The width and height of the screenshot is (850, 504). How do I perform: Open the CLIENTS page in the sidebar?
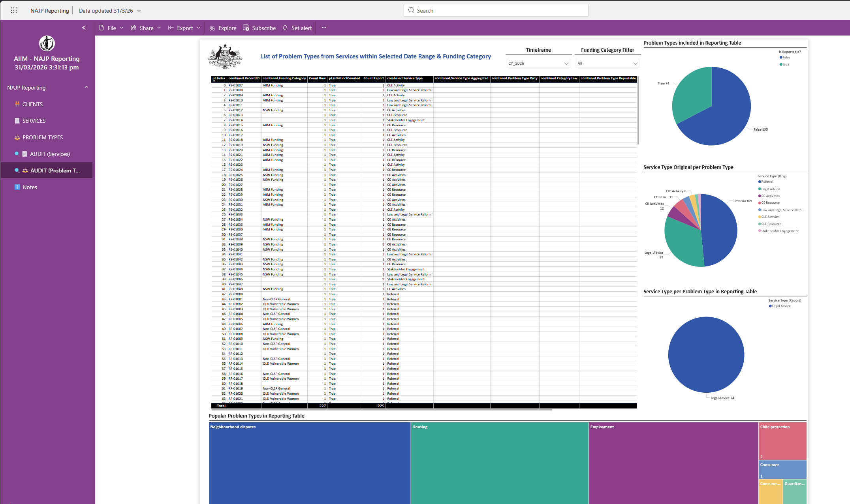[32, 104]
